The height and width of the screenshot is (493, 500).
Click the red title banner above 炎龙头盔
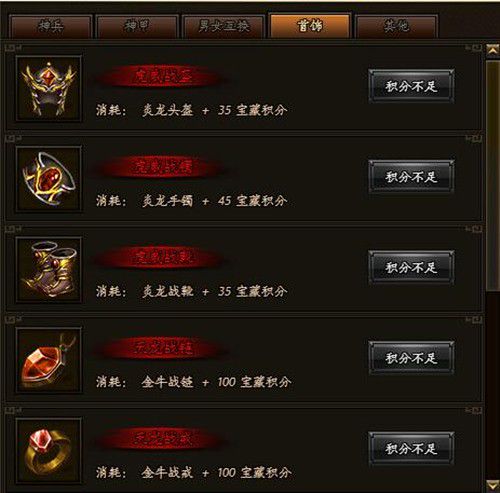click(162, 77)
